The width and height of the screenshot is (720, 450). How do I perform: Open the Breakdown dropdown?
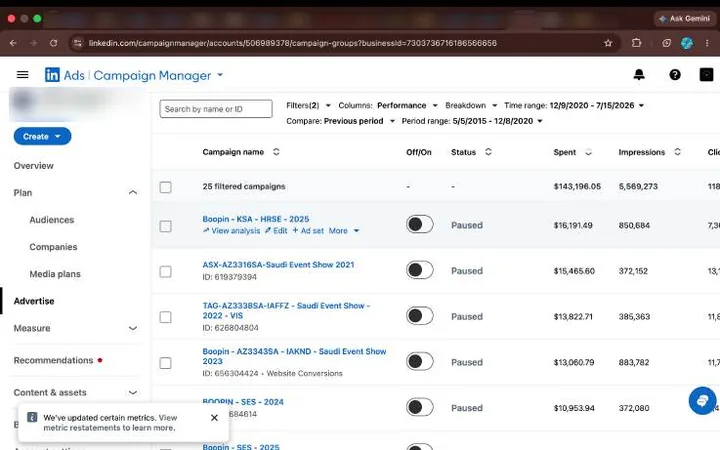tap(471, 105)
